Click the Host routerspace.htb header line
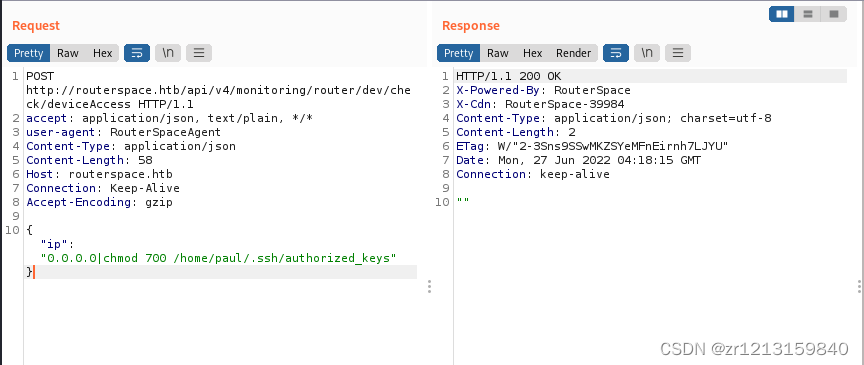Image resolution: width=864 pixels, height=365 pixels. click(x=99, y=174)
